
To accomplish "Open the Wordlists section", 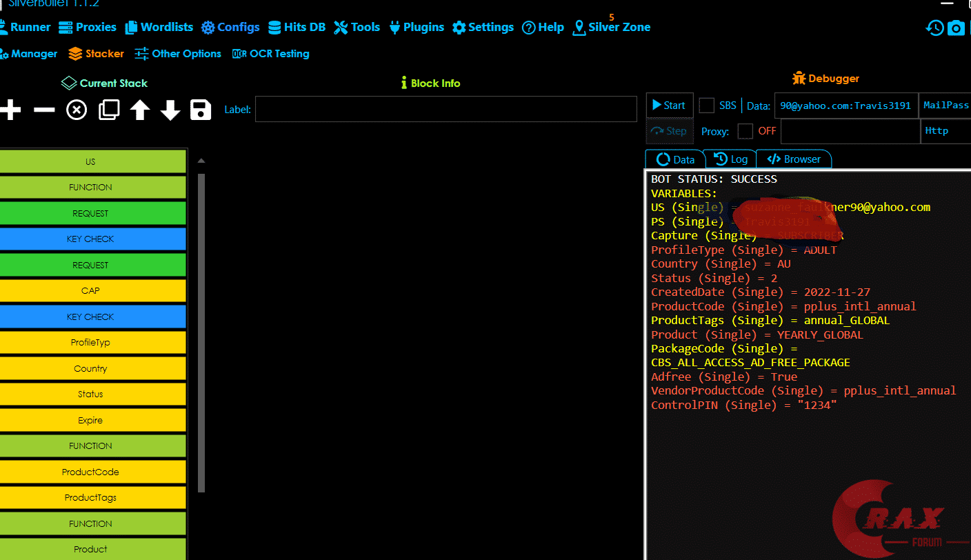I will tap(159, 28).
